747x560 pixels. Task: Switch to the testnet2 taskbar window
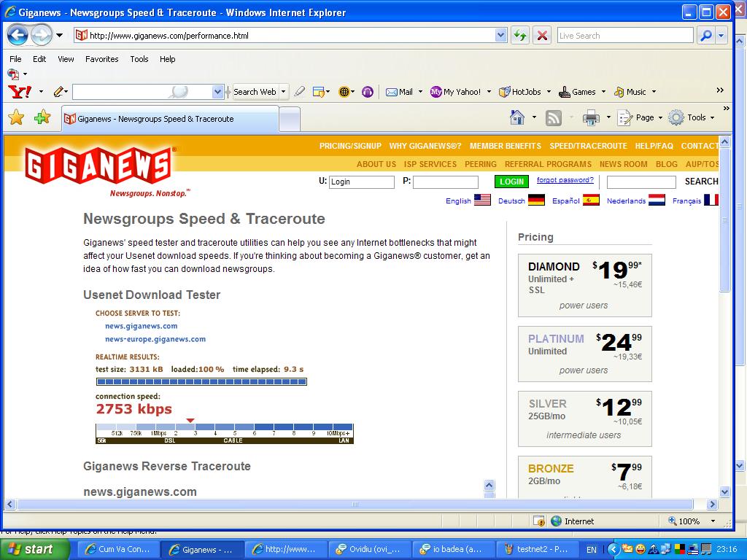click(x=537, y=549)
